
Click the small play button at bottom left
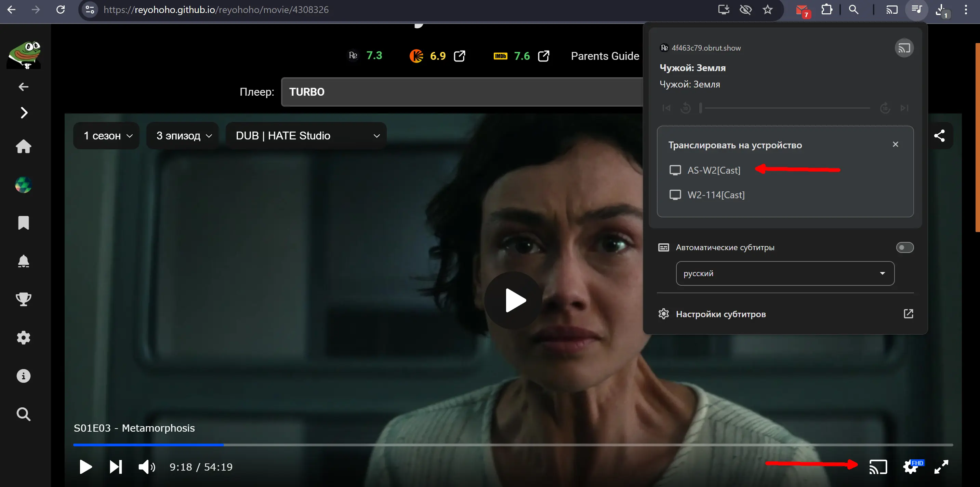click(x=85, y=467)
